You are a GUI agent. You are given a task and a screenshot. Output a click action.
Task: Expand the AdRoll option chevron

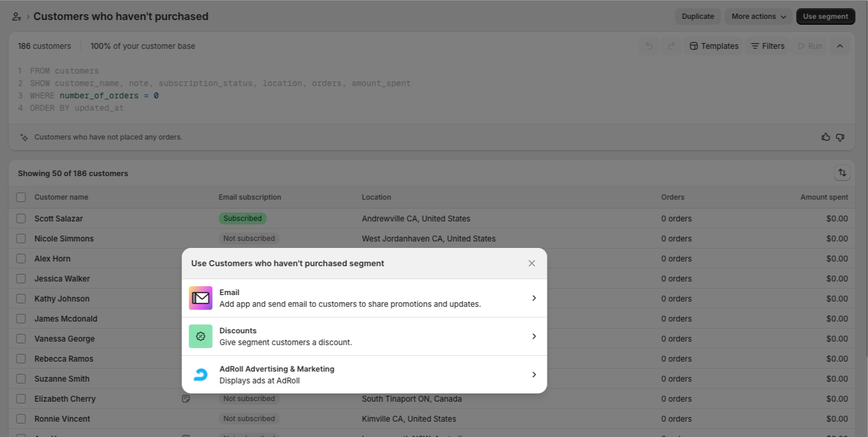pyautogui.click(x=534, y=375)
